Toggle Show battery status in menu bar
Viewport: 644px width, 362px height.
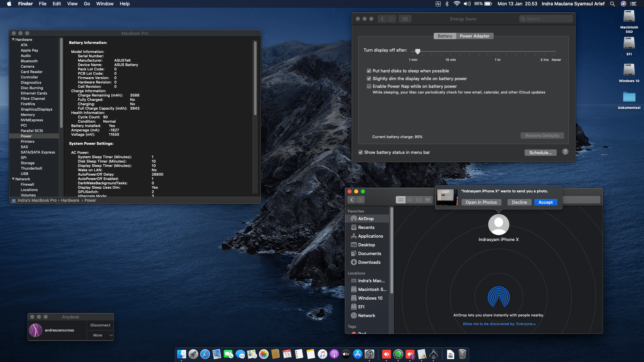coord(361,152)
